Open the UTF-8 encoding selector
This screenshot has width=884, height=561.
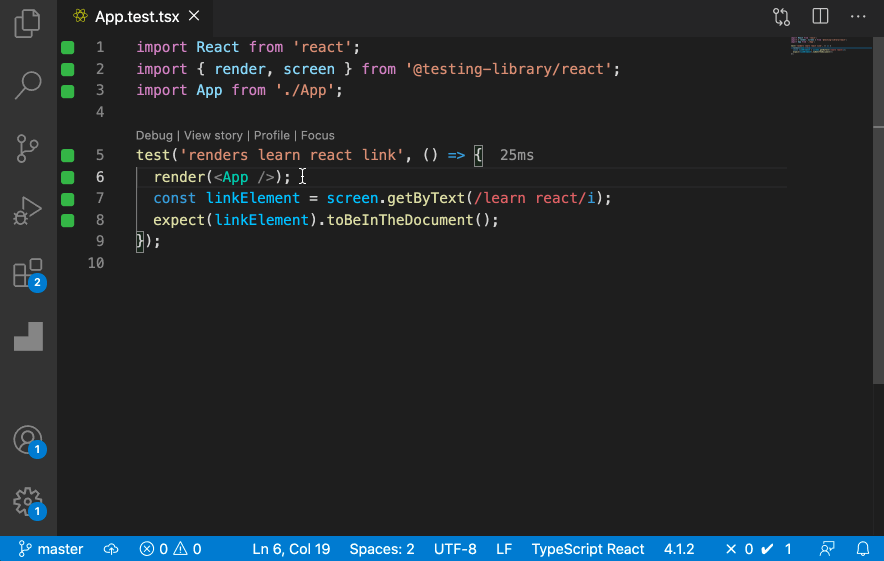pos(455,549)
